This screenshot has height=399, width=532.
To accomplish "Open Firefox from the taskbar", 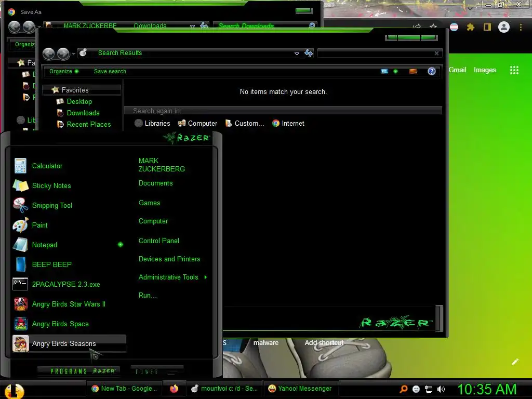I will click(174, 389).
